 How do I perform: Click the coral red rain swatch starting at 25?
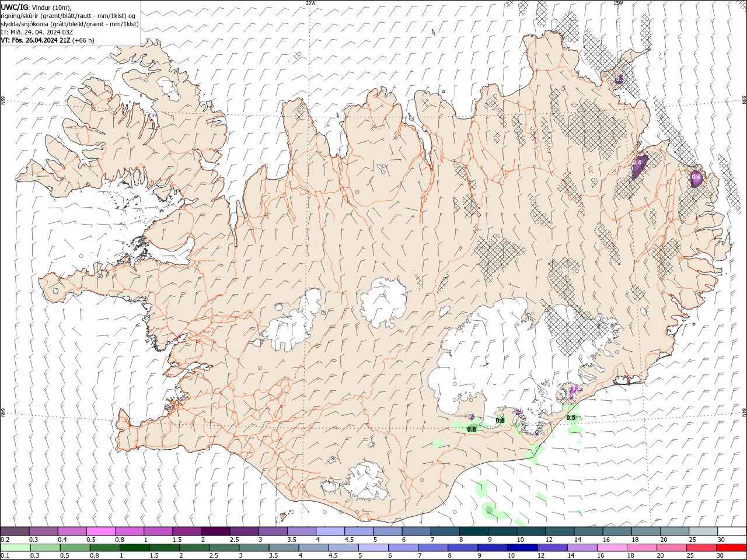click(x=703, y=548)
